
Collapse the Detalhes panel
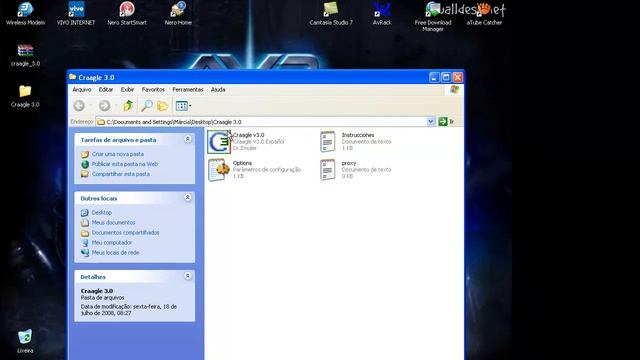[188, 276]
